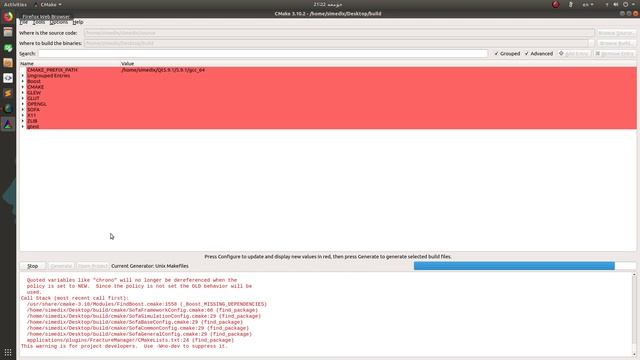The height and width of the screenshot is (360, 640).
Task: Click the 'This warning is for project developers' line
Action: pyautogui.click(x=124, y=346)
